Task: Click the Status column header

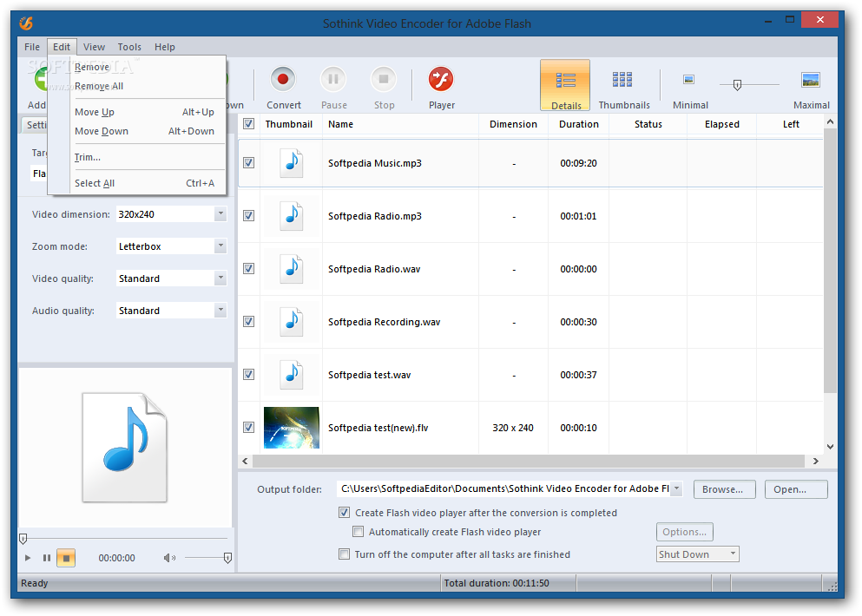Action: (648, 124)
